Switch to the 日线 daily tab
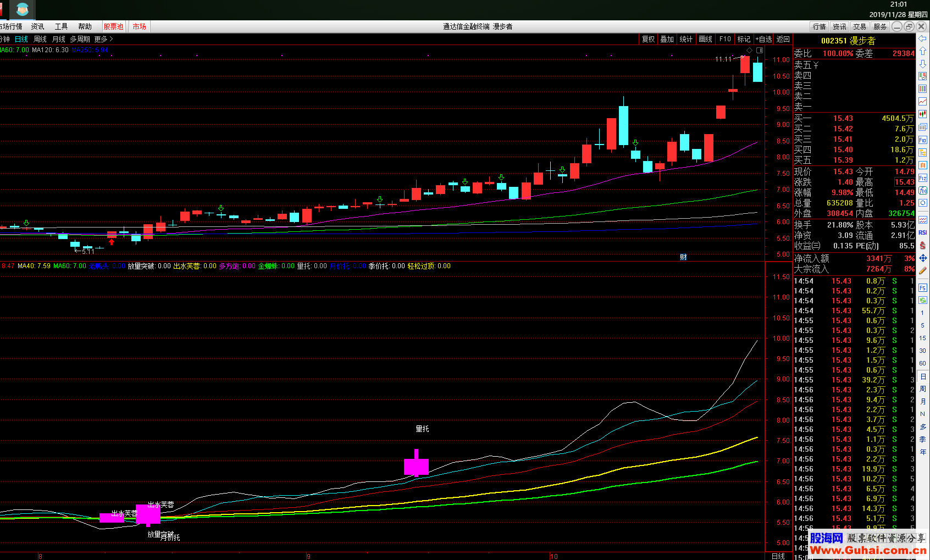 21,39
